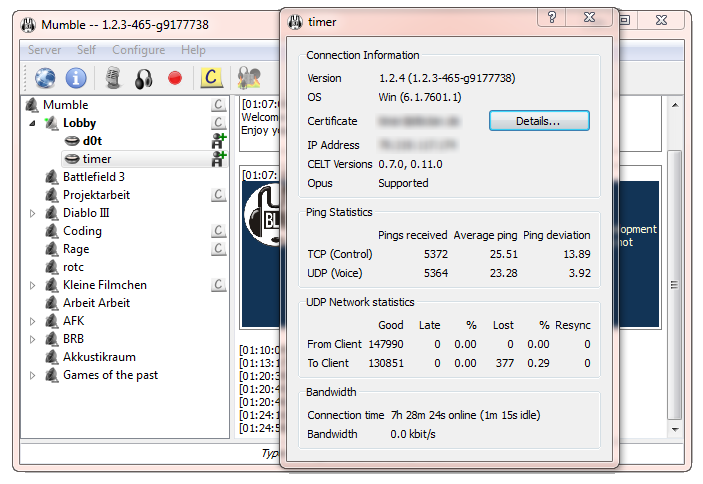Open comment icon beside Kleine Filmchen
The height and width of the screenshot is (484, 703).
[x=218, y=285]
